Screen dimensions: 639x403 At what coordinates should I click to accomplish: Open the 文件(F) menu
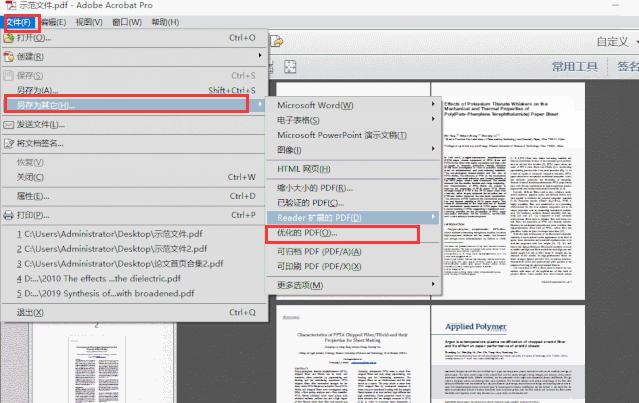point(20,22)
